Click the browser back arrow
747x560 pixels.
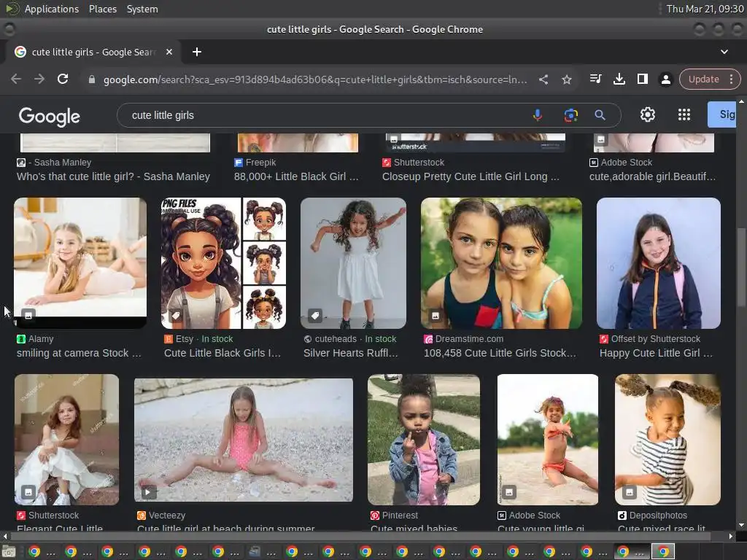[x=16, y=79]
